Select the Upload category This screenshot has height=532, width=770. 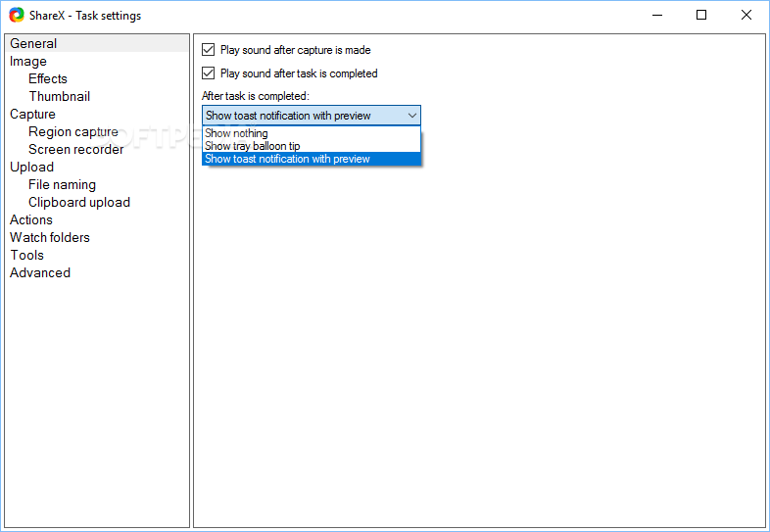click(x=32, y=167)
